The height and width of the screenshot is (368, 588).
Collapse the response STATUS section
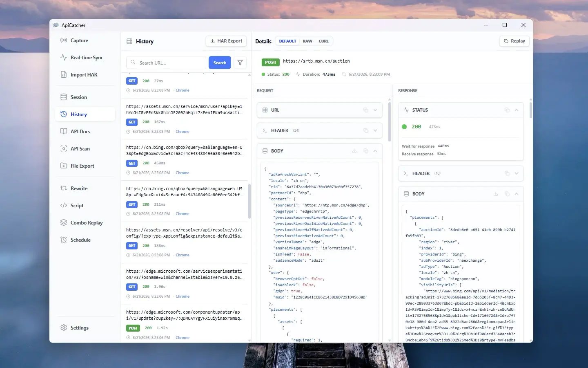[x=517, y=110]
